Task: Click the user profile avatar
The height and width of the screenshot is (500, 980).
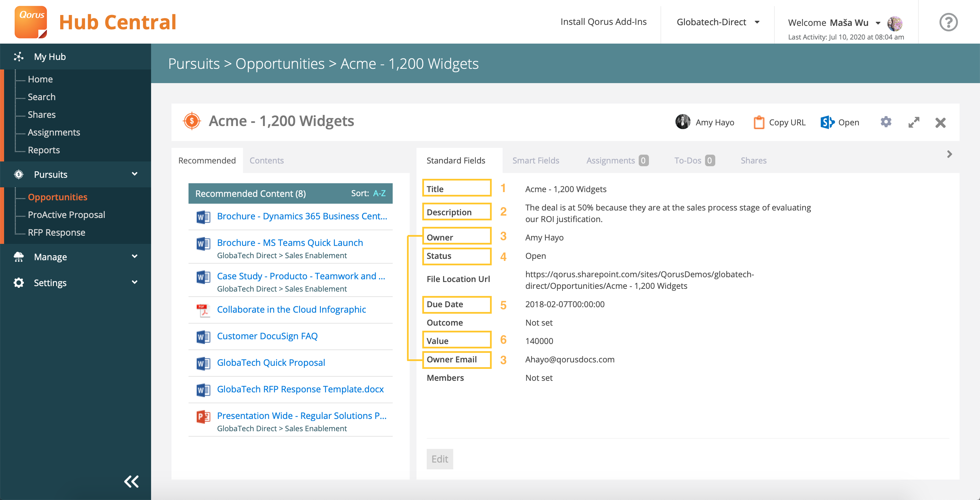Action: point(895,23)
